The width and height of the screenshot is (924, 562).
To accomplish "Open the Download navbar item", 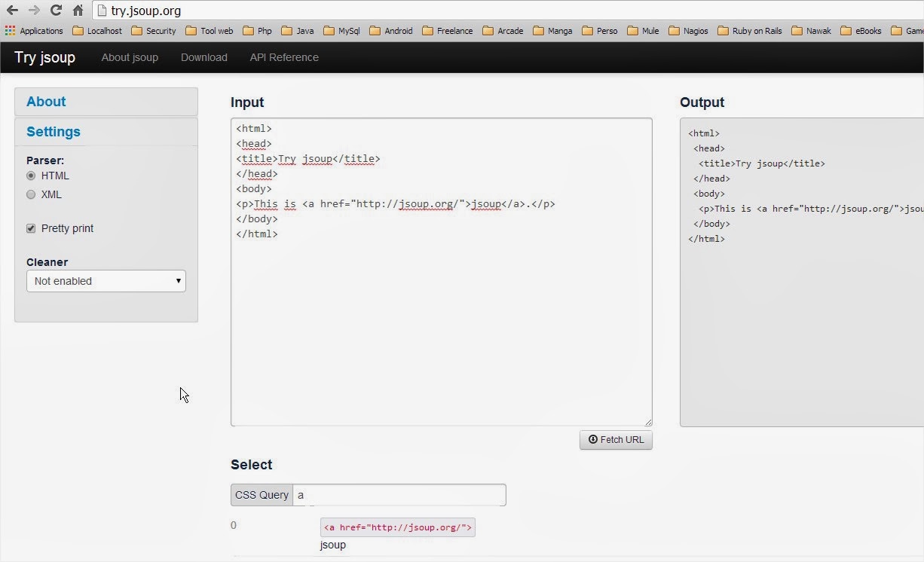I will (204, 57).
